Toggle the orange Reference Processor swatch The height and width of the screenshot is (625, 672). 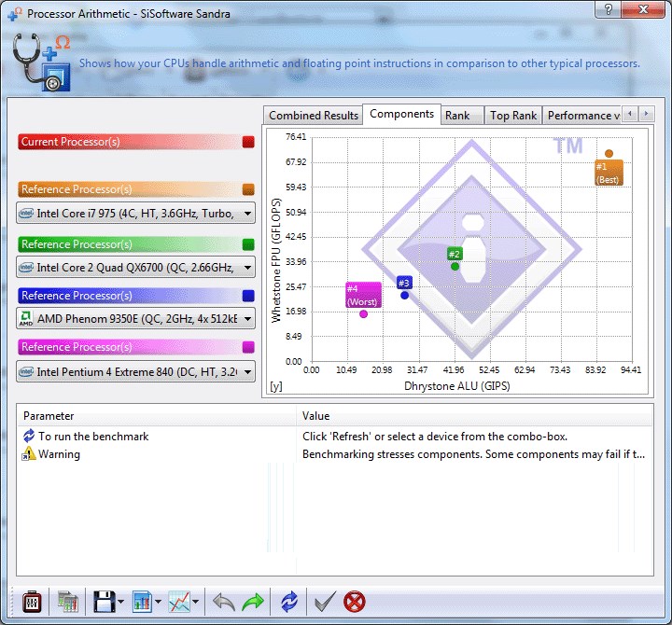248,189
